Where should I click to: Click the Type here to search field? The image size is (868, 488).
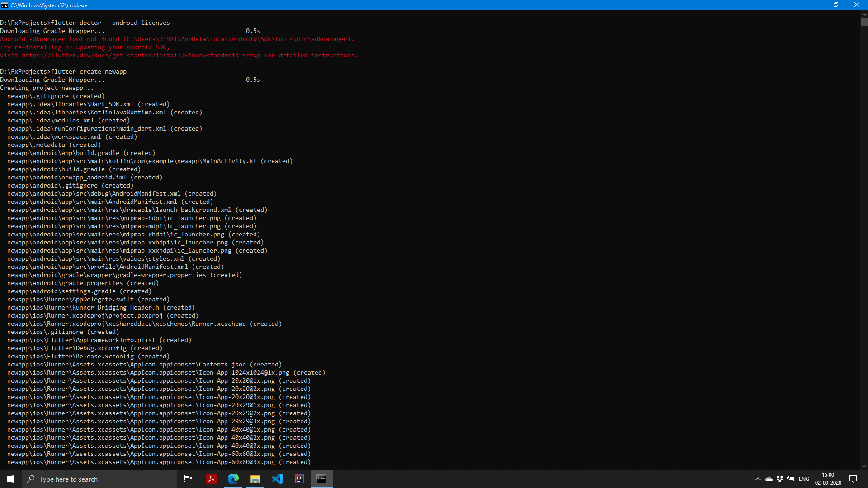(x=99, y=479)
